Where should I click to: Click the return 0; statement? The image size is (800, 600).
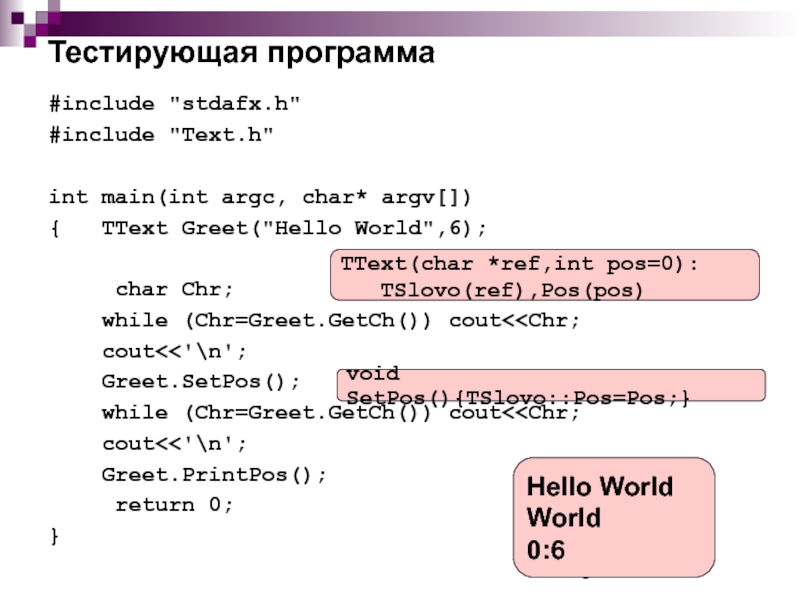click(x=174, y=505)
